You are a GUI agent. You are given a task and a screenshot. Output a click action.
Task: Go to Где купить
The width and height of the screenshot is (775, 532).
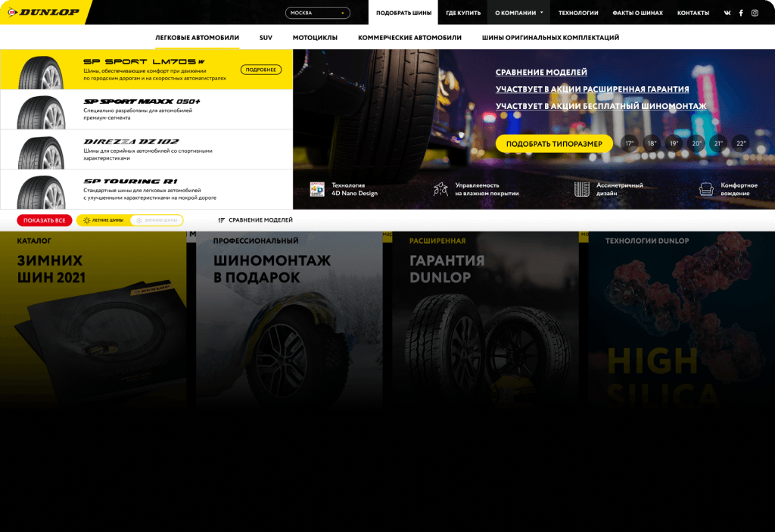click(x=463, y=13)
